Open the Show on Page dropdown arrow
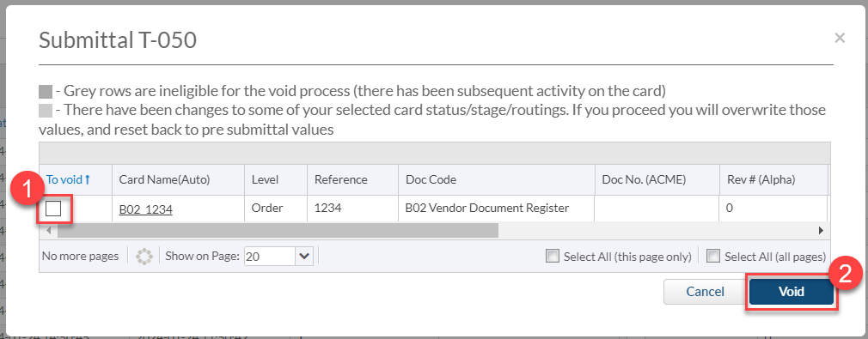Image resolution: width=868 pixels, height=339 pixels. point(305,256)
